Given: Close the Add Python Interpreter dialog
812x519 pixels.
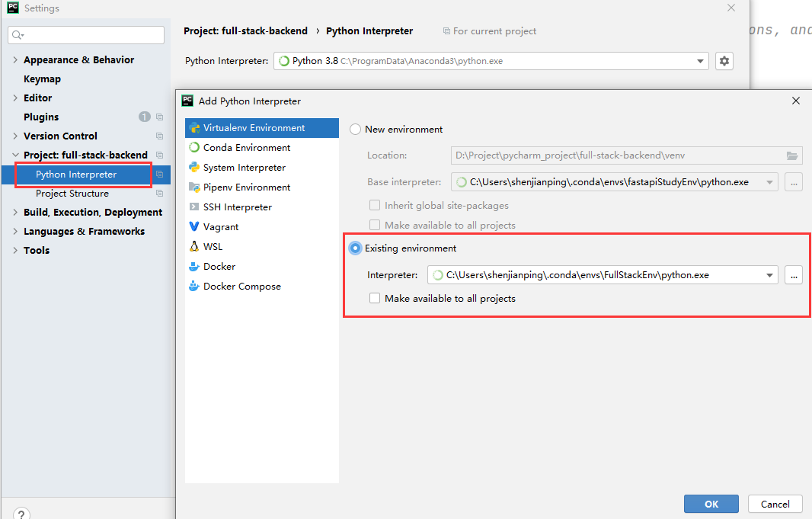Looking at the screenshot, I should 796,101.
